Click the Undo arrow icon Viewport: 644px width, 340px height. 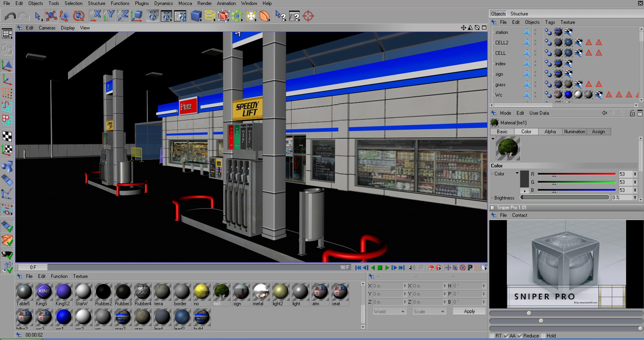(10, 16)
